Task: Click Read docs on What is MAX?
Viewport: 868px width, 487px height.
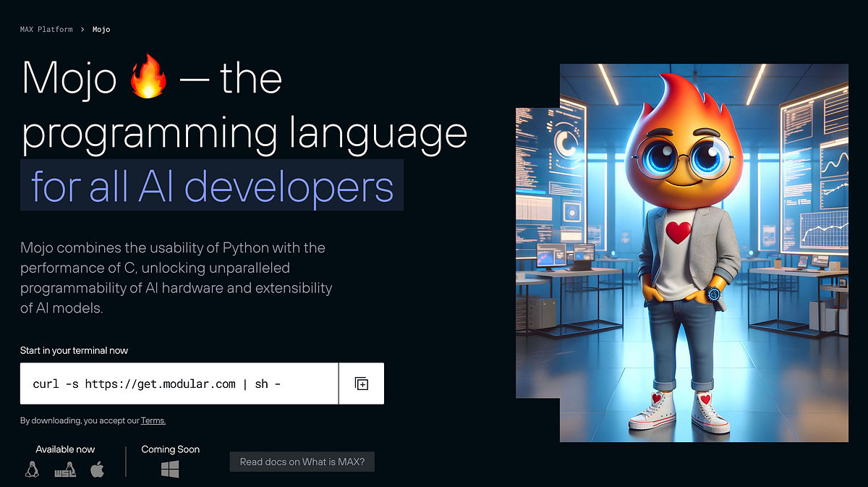Action: tap(302, 461)
